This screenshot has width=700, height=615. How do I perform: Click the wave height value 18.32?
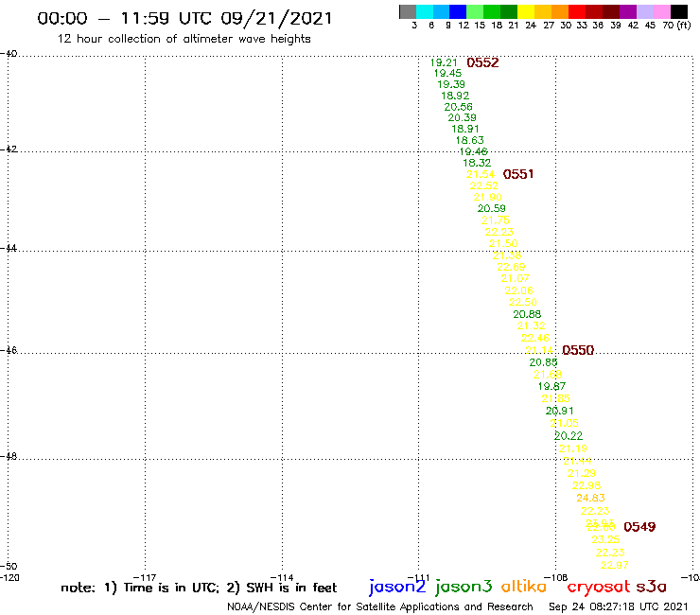477,163
